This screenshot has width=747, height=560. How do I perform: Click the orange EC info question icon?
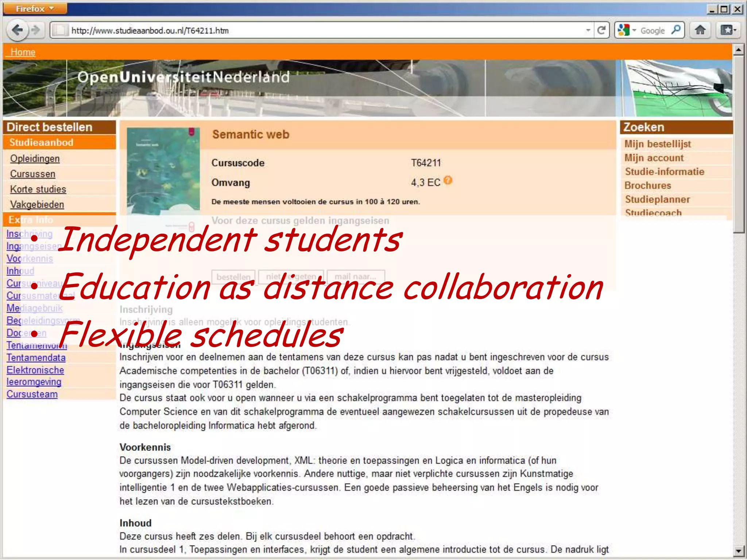pyautogui.click(x=448, y=180)
